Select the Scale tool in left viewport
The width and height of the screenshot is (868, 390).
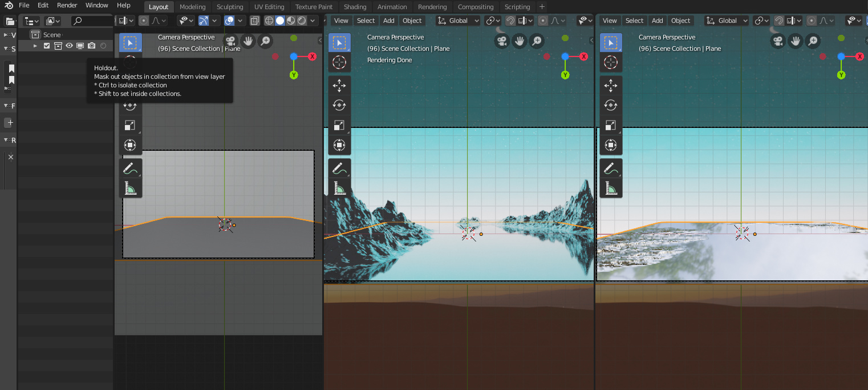(x=130, y=125)
